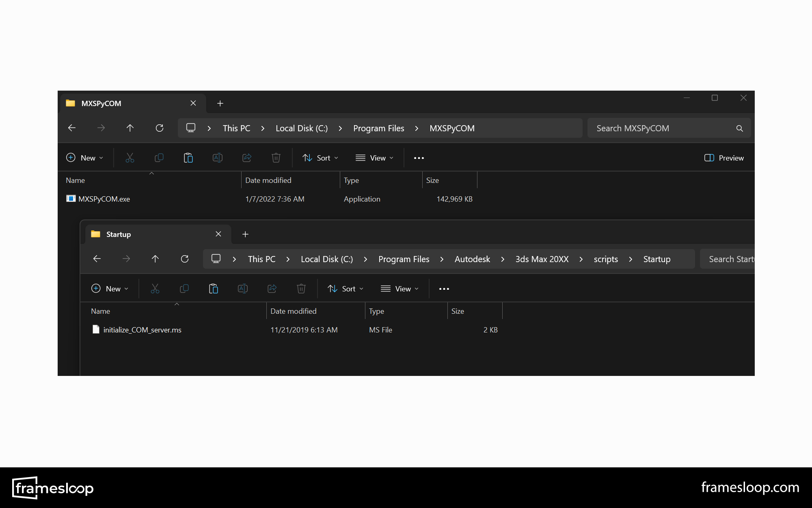This screenshot has height=508, width=812.
Task: Close the Startup tab
Action: [x=218, y=234]
